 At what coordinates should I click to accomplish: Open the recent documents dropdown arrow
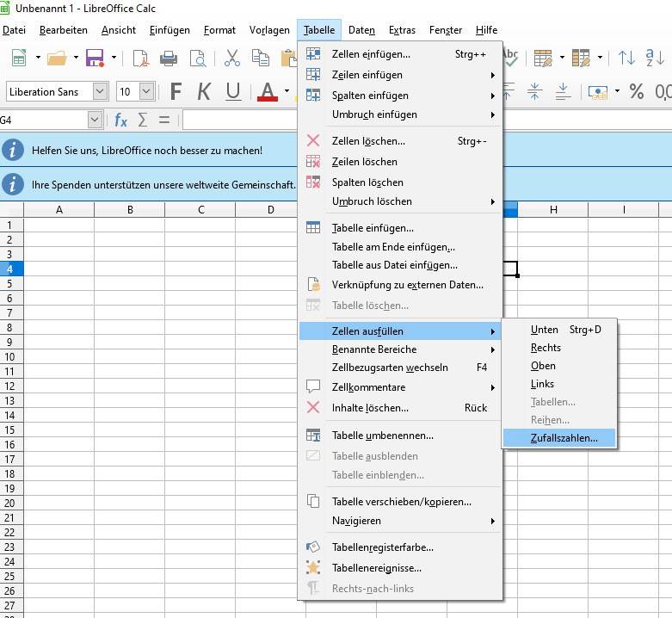click(76, 58)
